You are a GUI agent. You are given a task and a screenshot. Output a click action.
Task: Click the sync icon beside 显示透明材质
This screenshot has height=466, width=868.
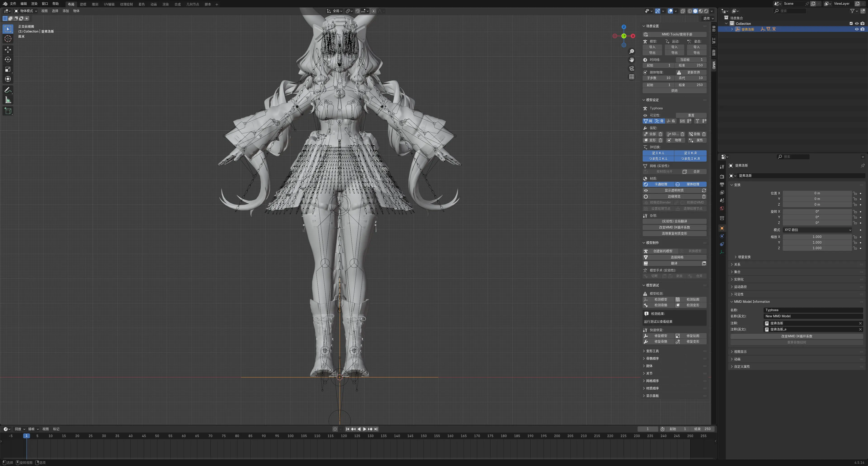point(704,190)
